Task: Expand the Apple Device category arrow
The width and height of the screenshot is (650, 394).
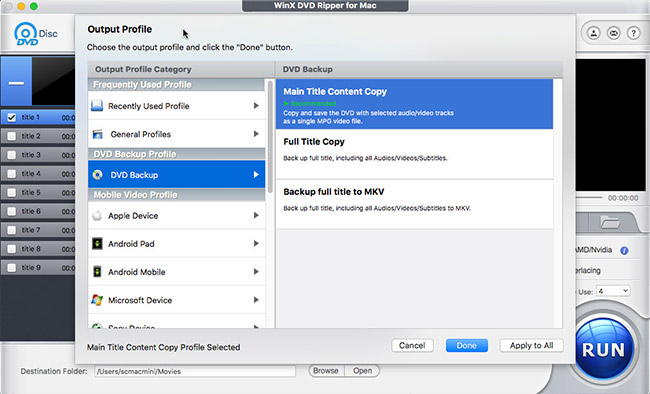Action: 256,215
